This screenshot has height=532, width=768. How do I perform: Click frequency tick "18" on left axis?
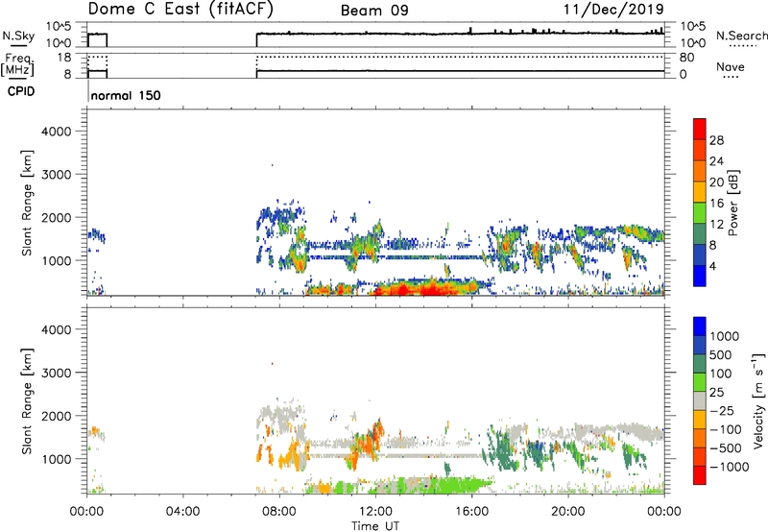point(64,58)
